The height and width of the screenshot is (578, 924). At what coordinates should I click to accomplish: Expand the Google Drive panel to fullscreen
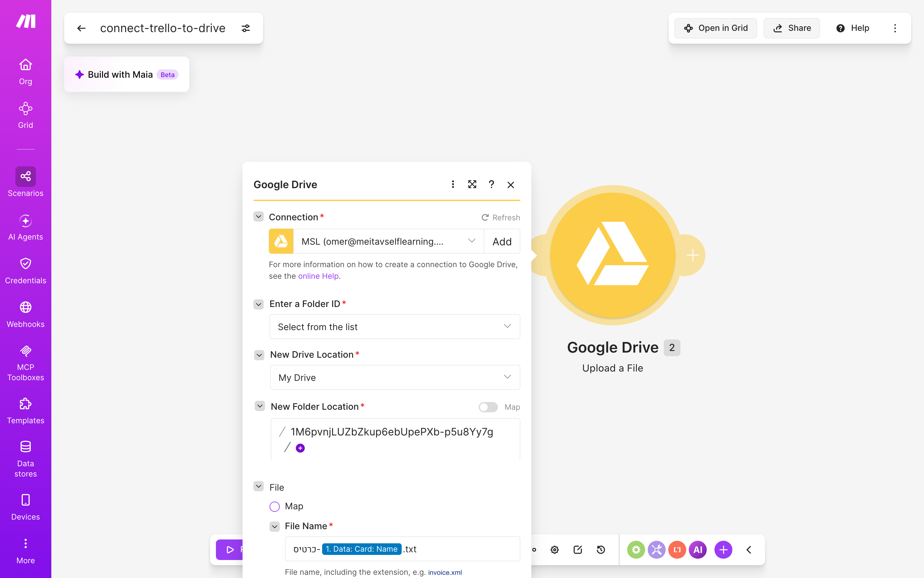click(x=472, y=185)
